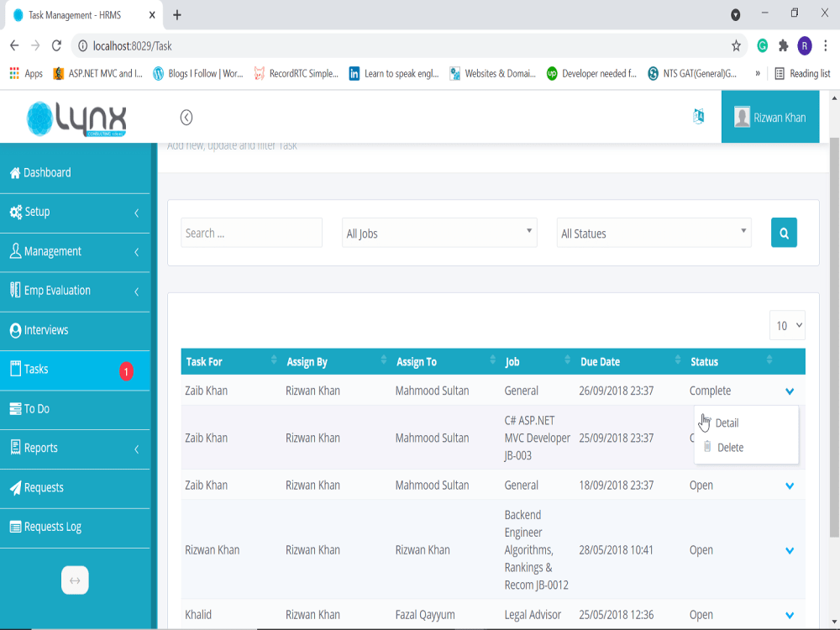Show more bookmarks with the double-arrow
The height and width of the screenshot is (630, 840).
coord(758,73)
